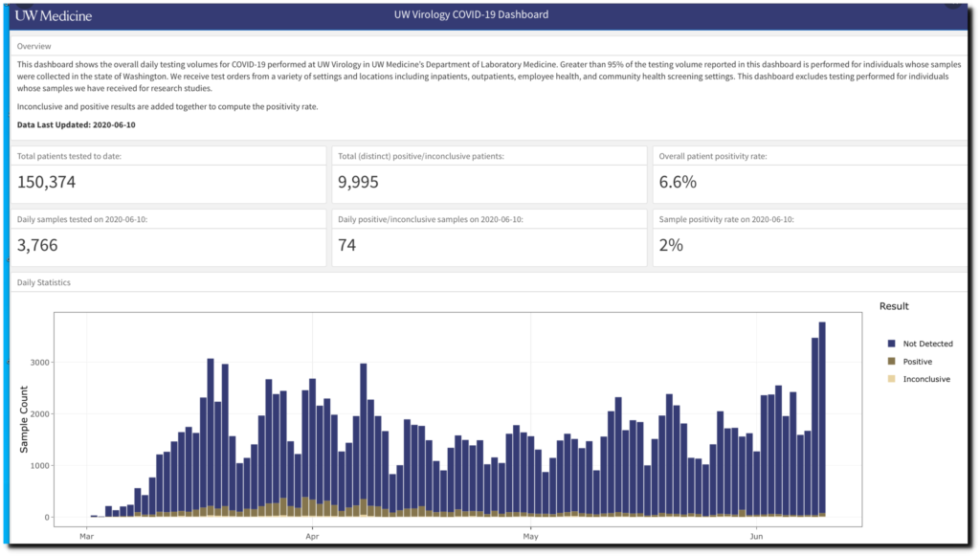Click the Positive legend label
This screenshot has height=556, width=980.
[917, 362]
